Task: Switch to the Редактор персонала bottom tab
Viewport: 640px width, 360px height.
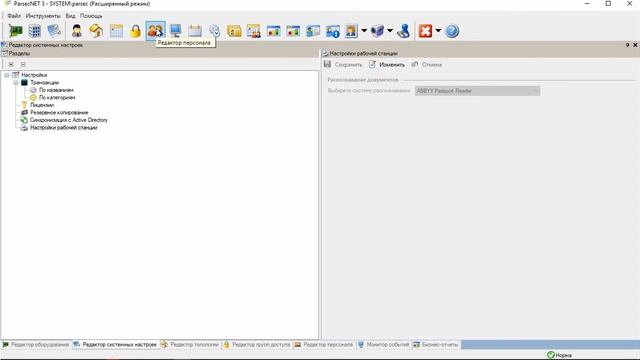Action: coord(324,344)
